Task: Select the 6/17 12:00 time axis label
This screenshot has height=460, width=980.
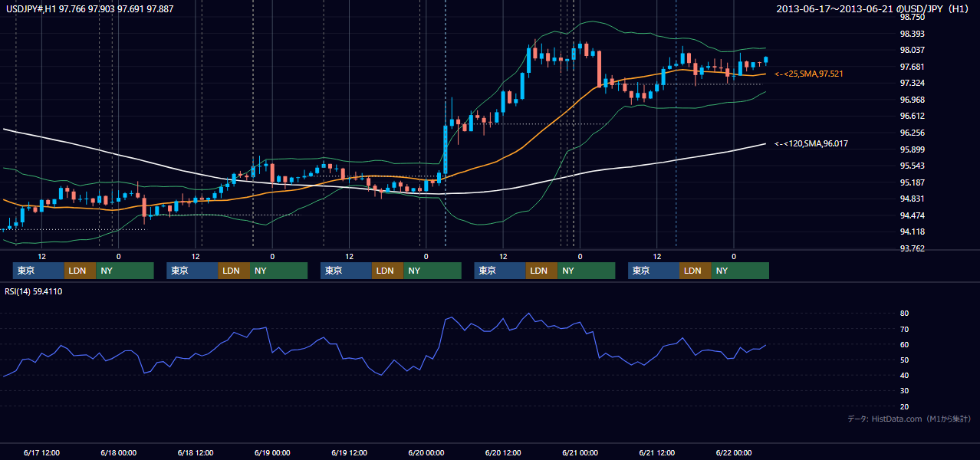Action: pos(41,453)
